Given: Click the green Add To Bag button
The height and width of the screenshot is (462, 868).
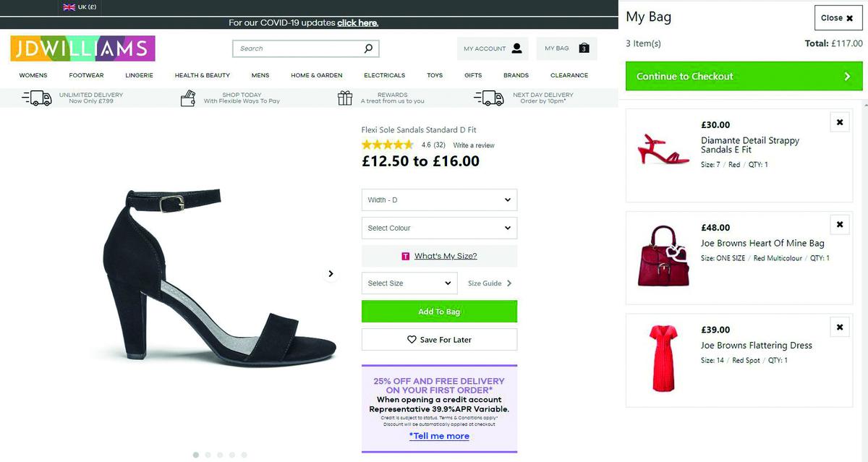Looking at the screenshot, I should 439,312.
